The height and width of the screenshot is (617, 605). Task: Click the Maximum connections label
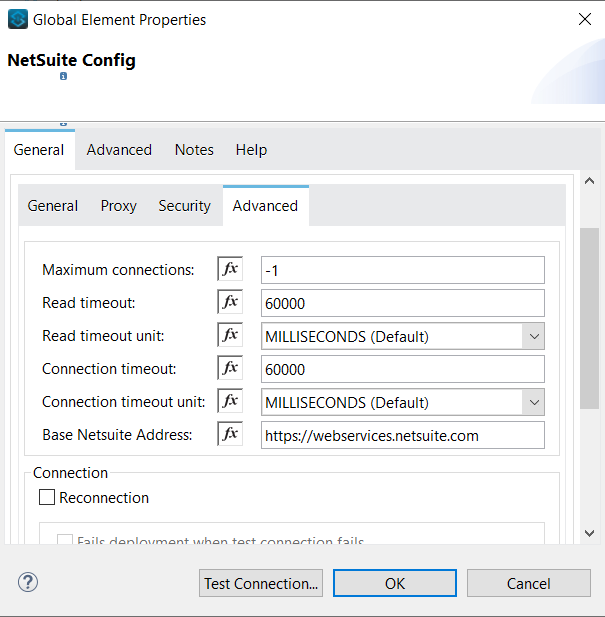click(118, 270)
